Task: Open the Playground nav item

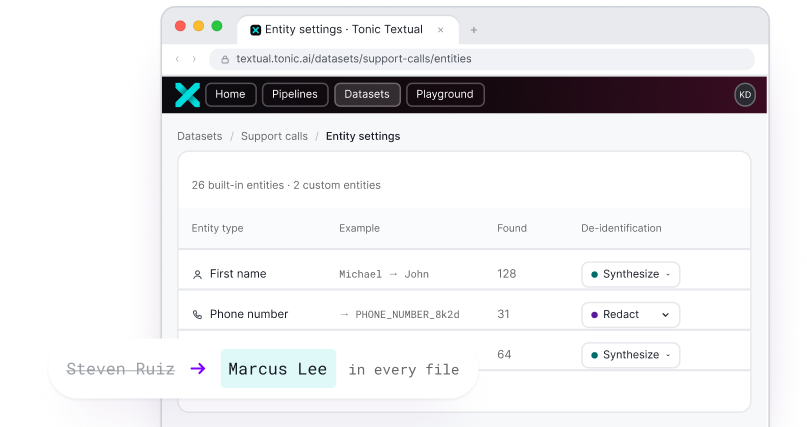Action: 445,95
